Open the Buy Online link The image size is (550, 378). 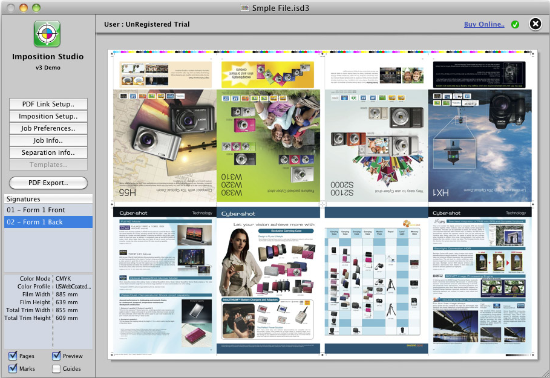pyautogui.click(x=484, y=25)
